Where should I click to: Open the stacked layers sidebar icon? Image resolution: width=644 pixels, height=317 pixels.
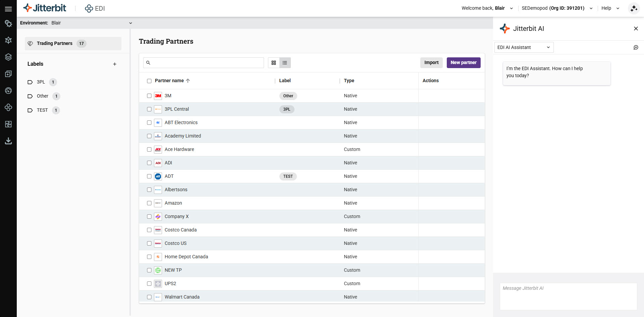(8, 57)
